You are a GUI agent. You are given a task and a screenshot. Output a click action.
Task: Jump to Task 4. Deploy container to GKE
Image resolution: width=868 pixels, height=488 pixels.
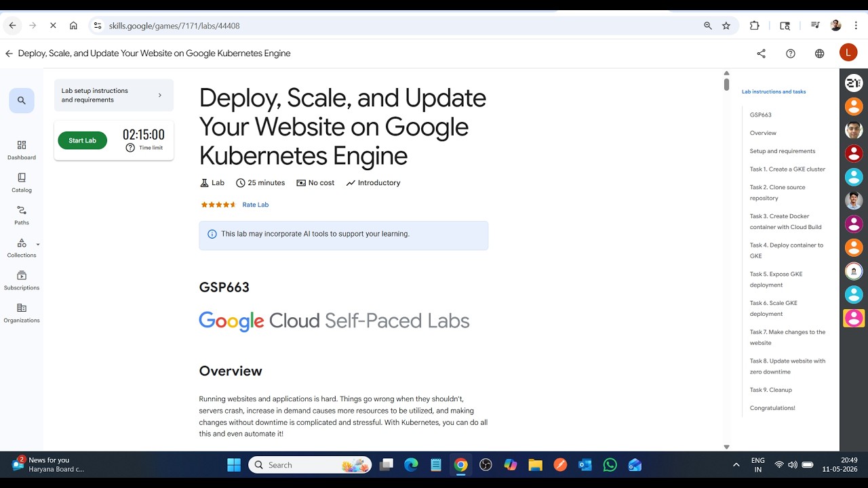[x=787, y=251]
